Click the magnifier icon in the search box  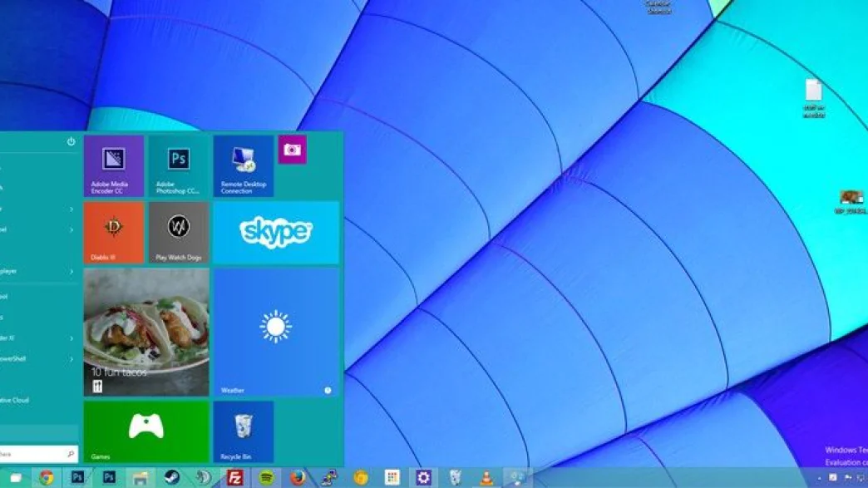click(x=71, y=454)
